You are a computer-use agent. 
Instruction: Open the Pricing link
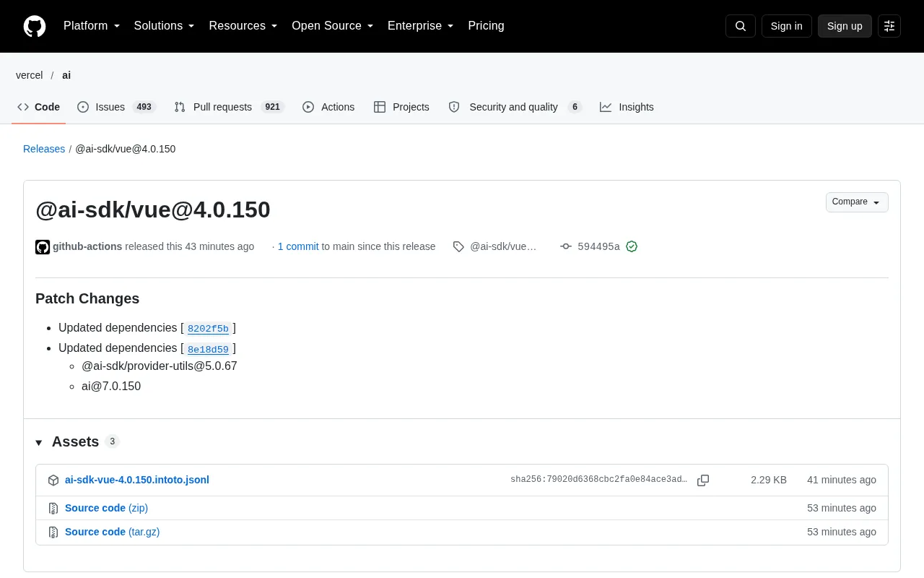[x=486, y=26]
